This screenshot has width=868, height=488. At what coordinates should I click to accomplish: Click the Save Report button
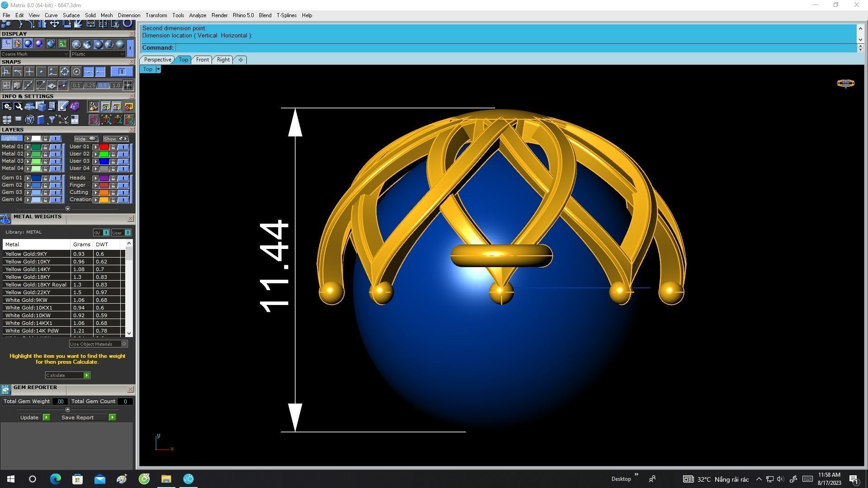(x=88, y=418)
